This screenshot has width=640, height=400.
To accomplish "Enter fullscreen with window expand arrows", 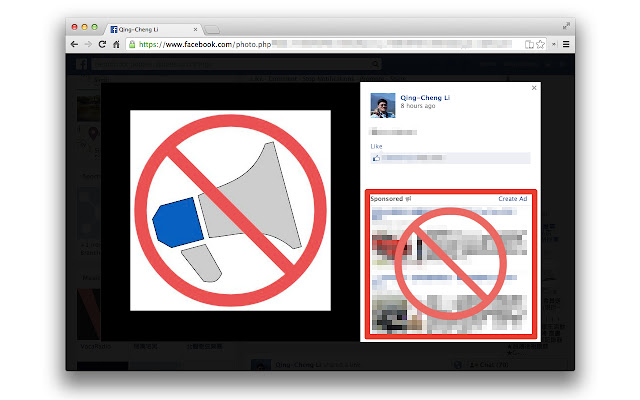I will 566,26.
